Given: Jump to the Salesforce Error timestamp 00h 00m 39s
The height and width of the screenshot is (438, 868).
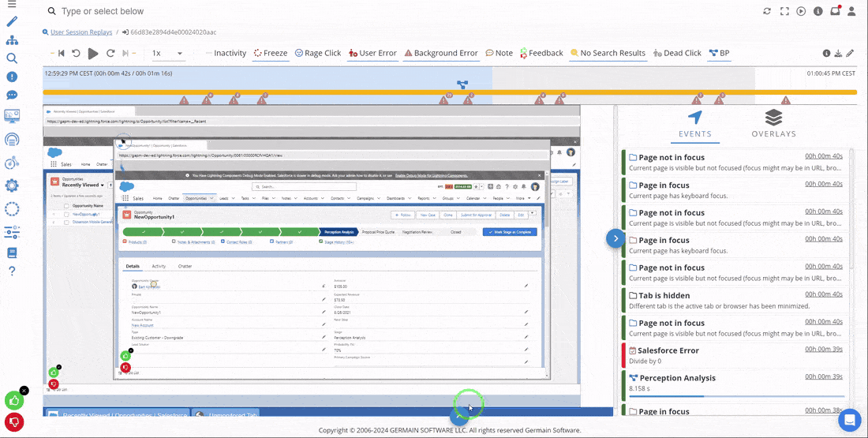Looking at the screenshot, I should tap(824, 350).
